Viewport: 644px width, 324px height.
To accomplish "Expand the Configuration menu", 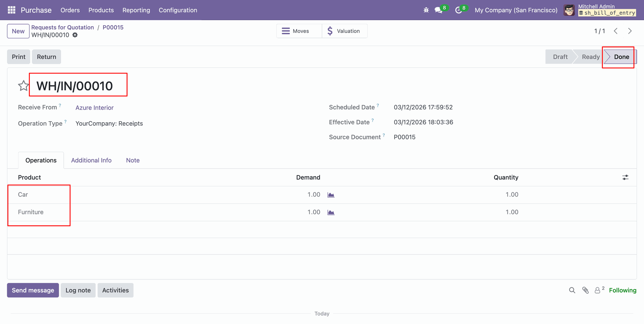I will (x=178, y=10).
